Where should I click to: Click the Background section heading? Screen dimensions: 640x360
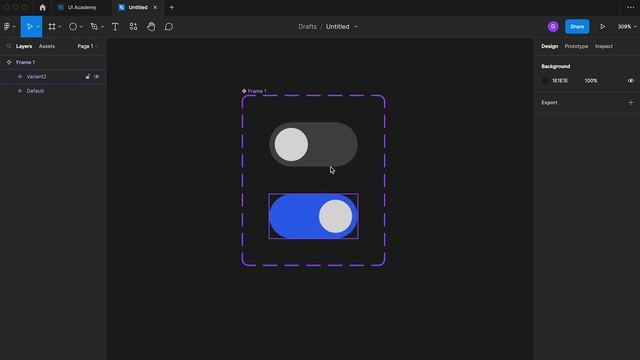tap(556, 66)
